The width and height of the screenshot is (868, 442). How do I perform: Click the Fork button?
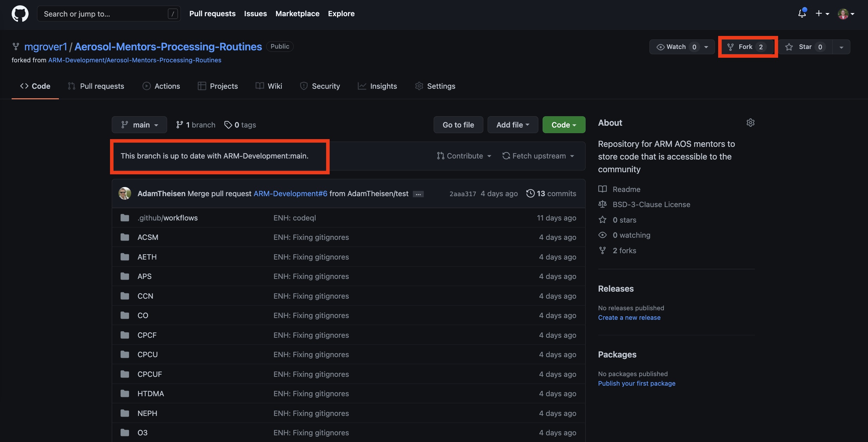747,47
